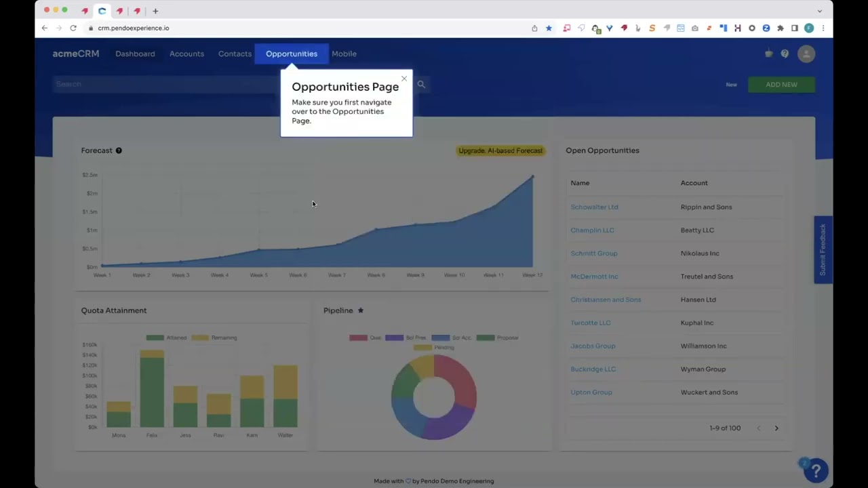
Task: Open the Accounts nav item
Action: [x=186, y=54]
